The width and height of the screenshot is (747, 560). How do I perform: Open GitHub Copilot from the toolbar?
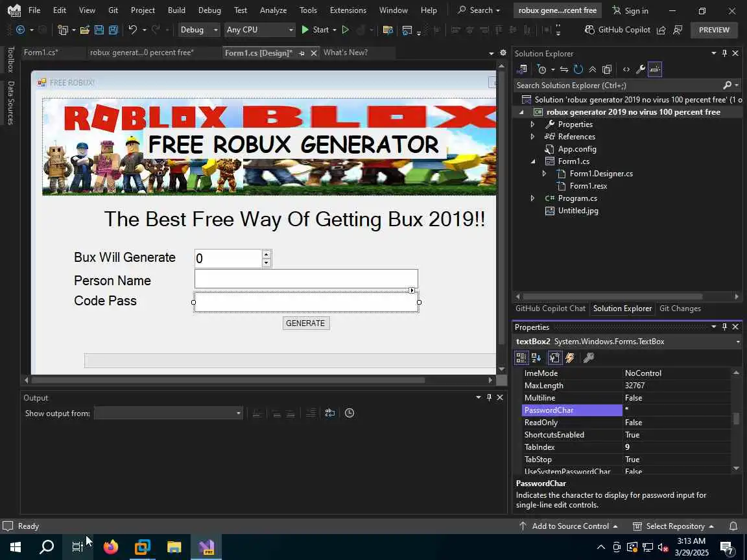[x=617, y=30]
